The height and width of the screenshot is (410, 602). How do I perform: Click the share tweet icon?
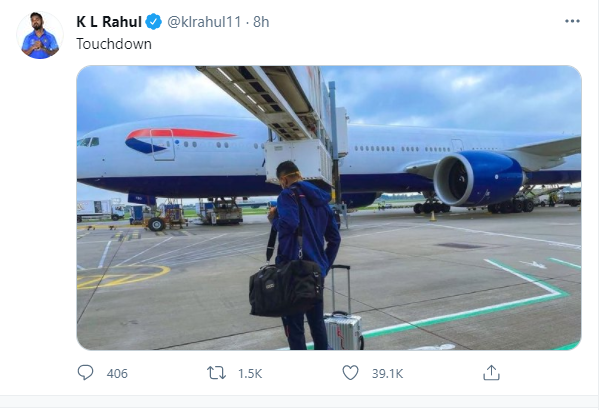[x=491, y=373]
